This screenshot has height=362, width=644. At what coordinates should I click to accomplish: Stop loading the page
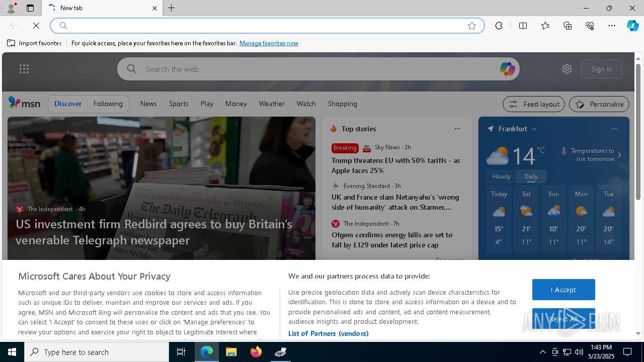36,26
